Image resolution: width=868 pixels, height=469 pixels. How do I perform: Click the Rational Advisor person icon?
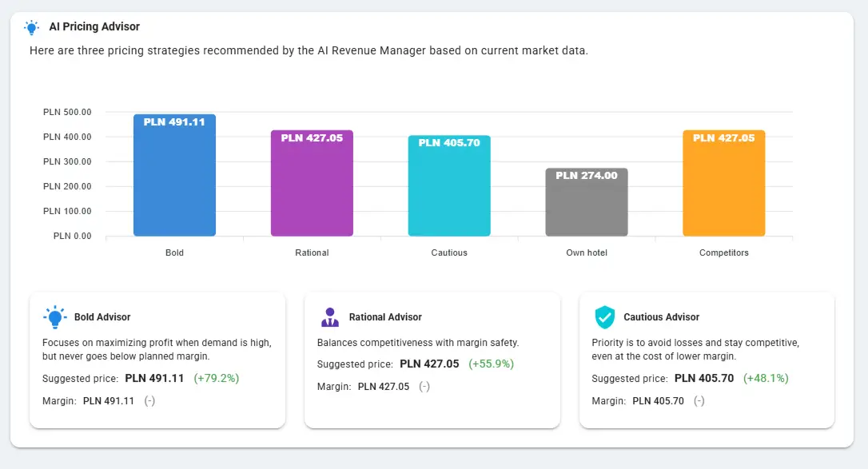click(x=329, y=317)
